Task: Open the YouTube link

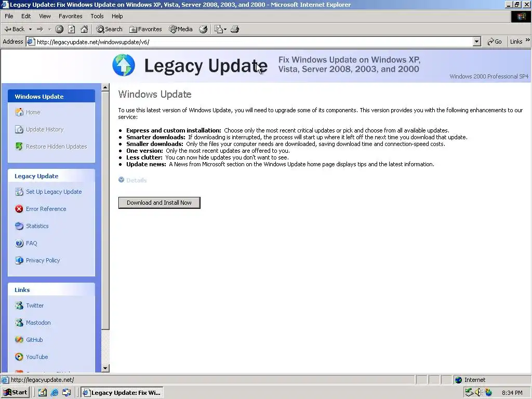Action: (37, 357)
